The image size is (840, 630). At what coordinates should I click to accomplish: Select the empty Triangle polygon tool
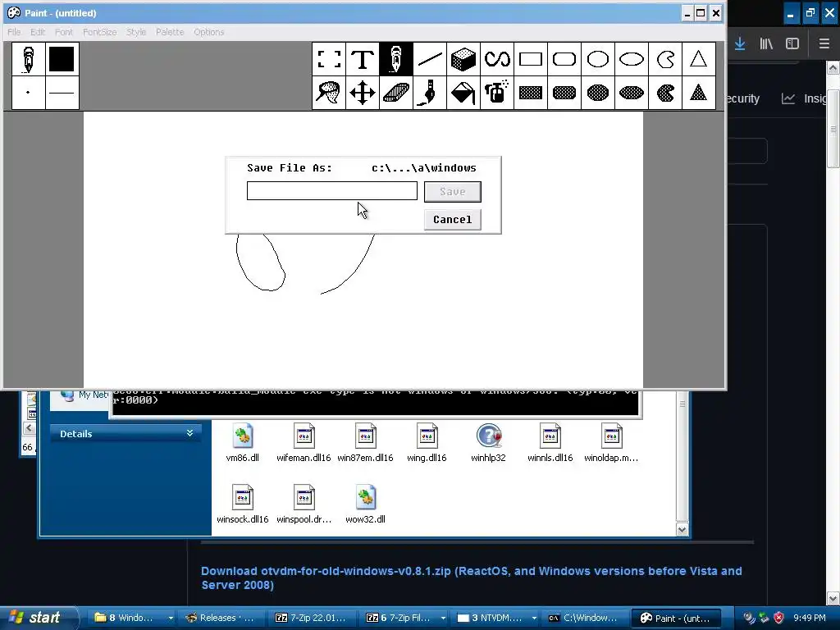pos(699,59)
